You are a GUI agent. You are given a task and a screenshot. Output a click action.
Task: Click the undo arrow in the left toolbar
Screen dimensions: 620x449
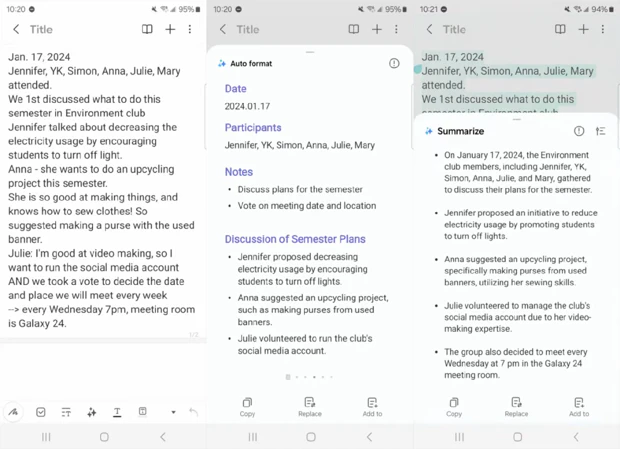[x=194, y=412]
